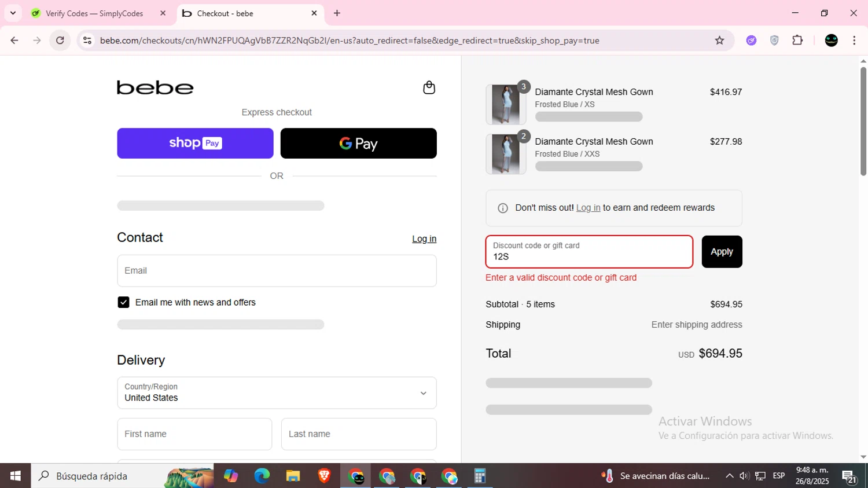Screen dimensions: 868x488
Task: Click Enter shipping address text
Action: tap(697, 325)
